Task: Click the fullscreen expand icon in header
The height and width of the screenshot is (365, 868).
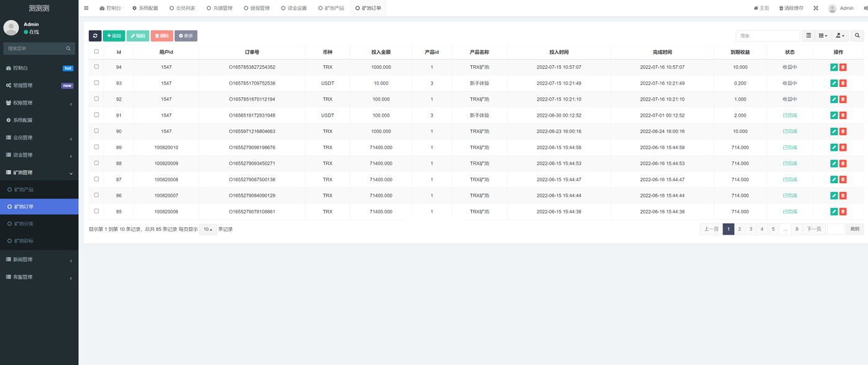Action: tap(815, 8)
